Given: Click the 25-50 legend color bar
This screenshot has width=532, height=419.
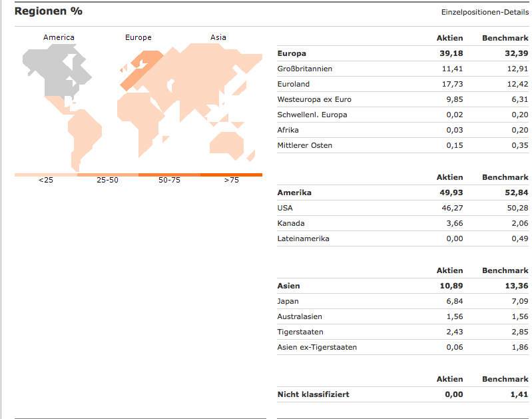Looking at the screenshot, I should point(107,175).
